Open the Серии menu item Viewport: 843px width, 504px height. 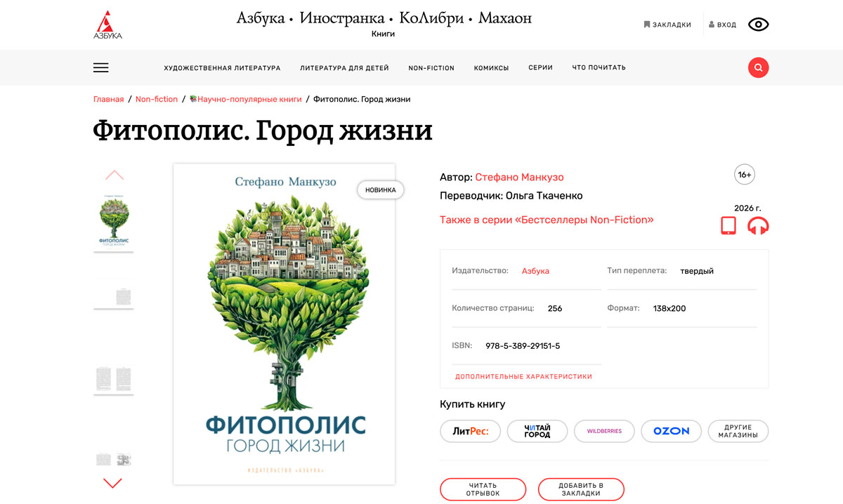click(x=540, y=68)
